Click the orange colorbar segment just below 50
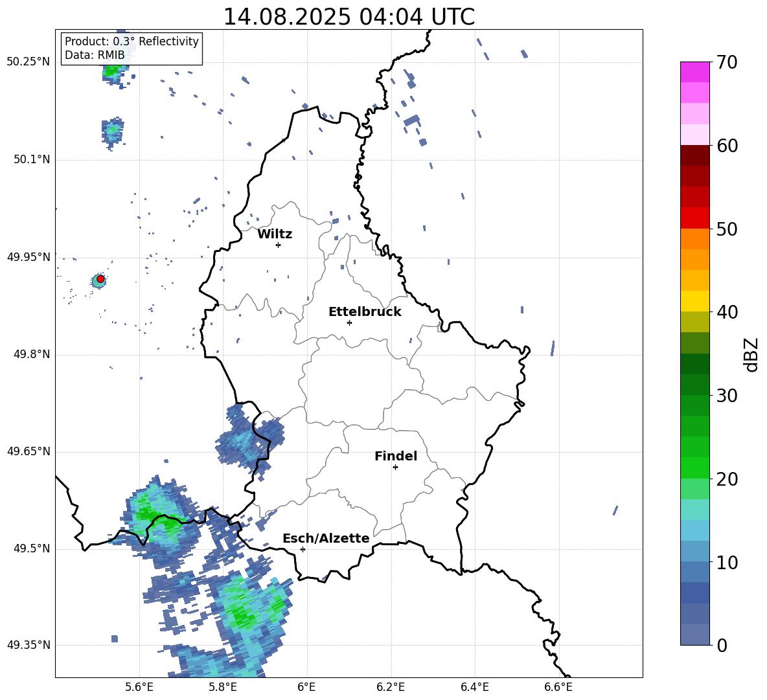This screenshot has height=700, width=767. click(x=694, y=238)
